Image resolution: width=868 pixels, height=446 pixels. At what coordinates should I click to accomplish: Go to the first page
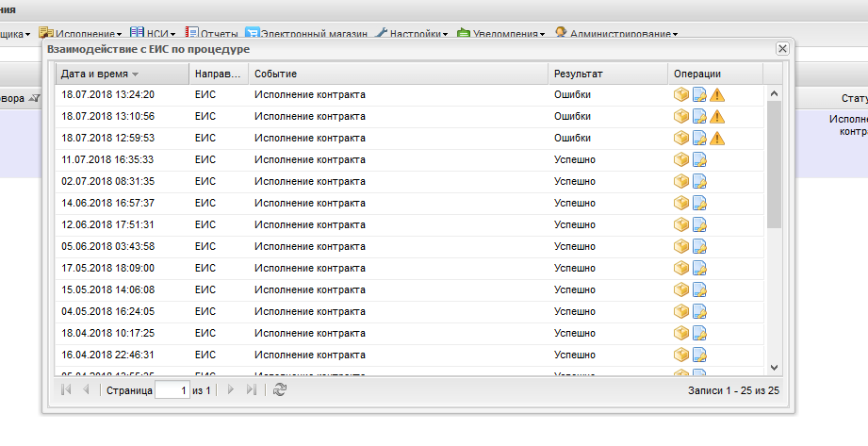tap(66, 390)
